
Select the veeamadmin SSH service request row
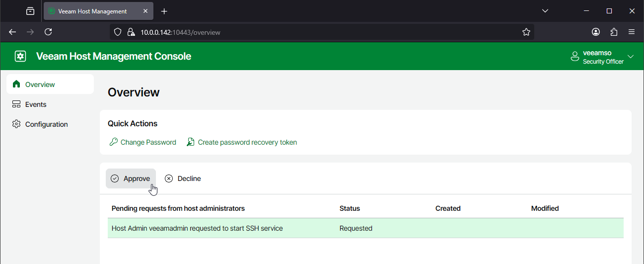click(365, 228)
